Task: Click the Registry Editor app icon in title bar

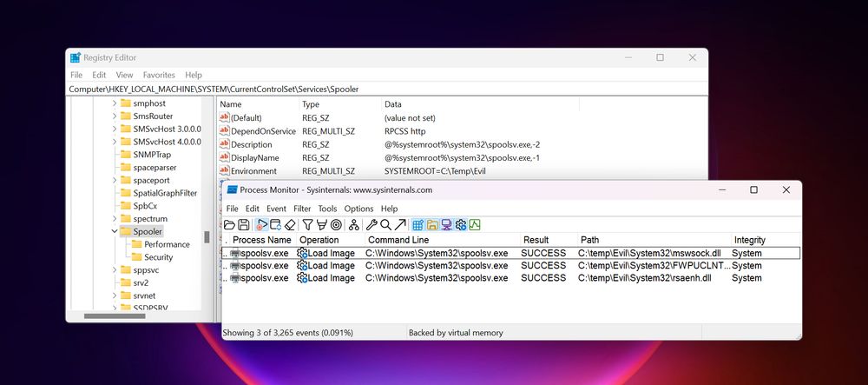Action: 76,57
